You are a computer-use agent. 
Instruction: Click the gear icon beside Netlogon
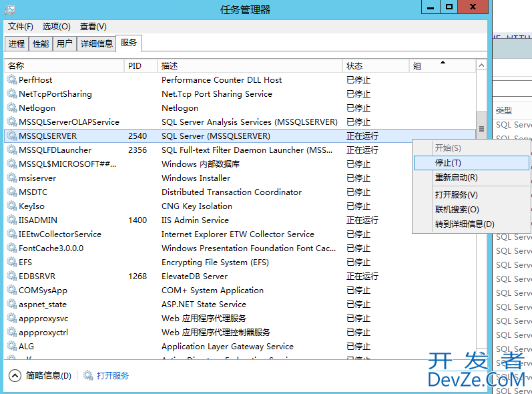[12, 108]
